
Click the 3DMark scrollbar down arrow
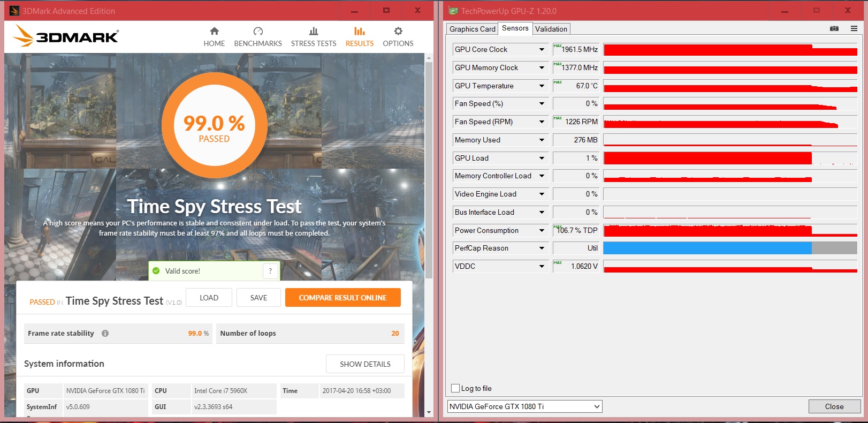click(429, 412)
